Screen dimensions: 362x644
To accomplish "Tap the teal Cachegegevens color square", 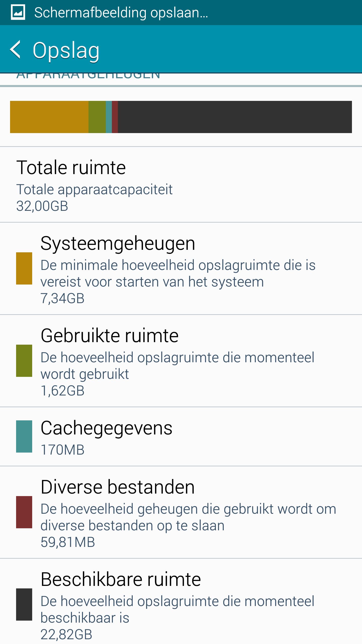I will (x=24, y=436).
